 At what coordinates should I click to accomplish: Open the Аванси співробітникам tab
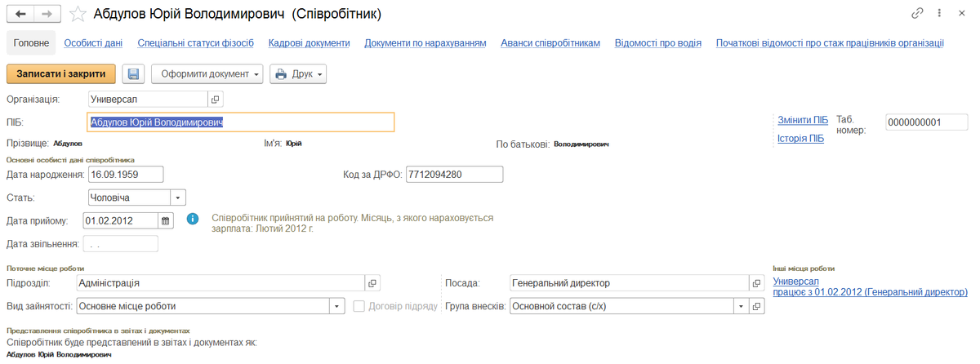[550, 42]
